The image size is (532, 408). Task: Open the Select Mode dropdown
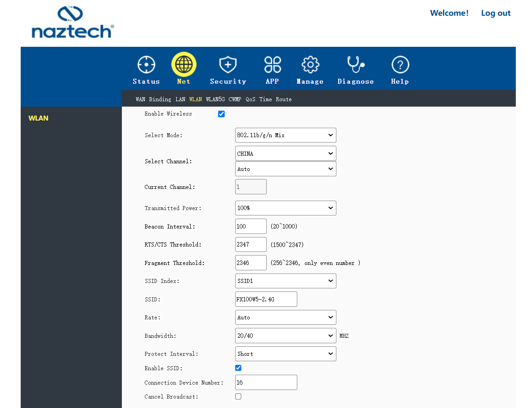coord(286,135)
